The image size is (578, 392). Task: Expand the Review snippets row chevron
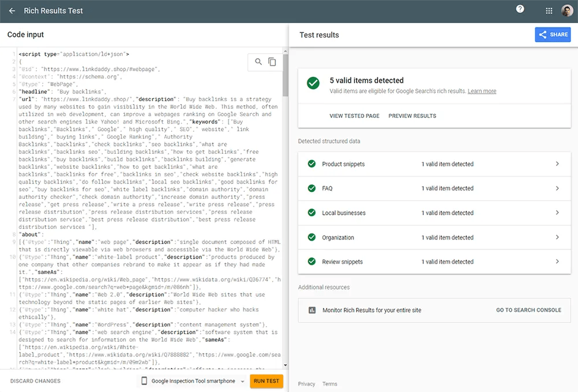click(x=557, y=261)
